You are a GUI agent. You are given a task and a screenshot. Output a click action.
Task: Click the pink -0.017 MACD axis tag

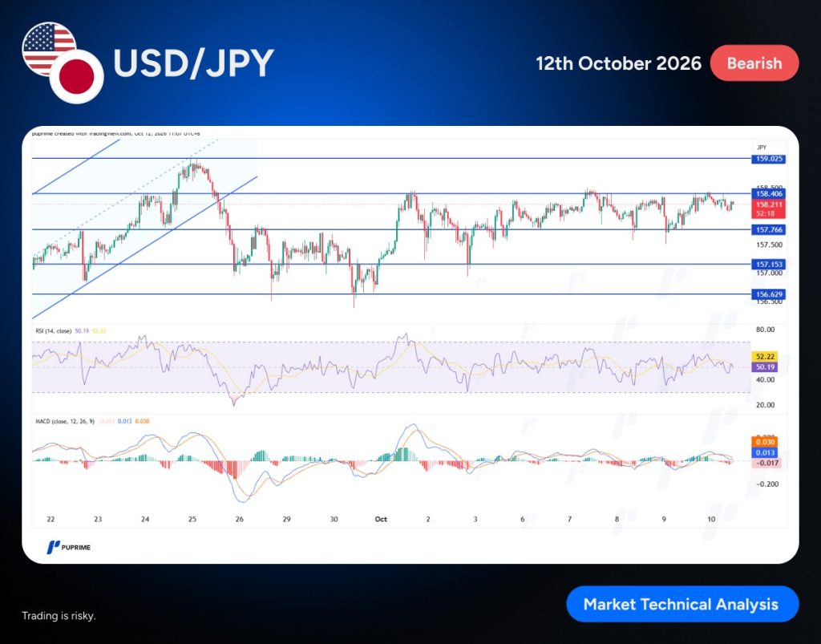point(766,463)
